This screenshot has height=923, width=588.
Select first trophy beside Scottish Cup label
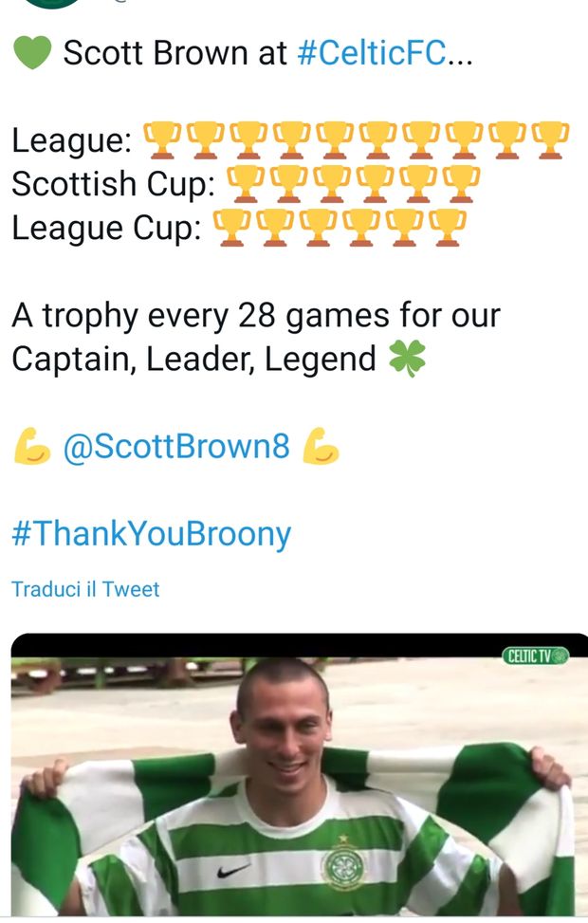point(245,184)
